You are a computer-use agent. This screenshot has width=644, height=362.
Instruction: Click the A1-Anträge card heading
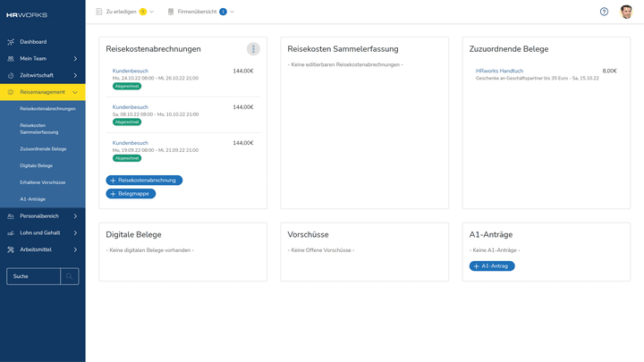point(491,235)
